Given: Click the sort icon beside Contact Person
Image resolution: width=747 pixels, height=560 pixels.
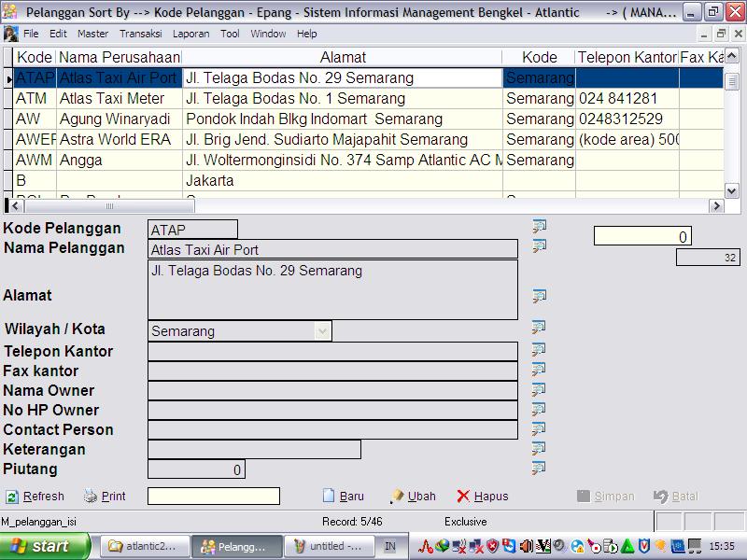Looking at the screenshot, I should (539, 429).
